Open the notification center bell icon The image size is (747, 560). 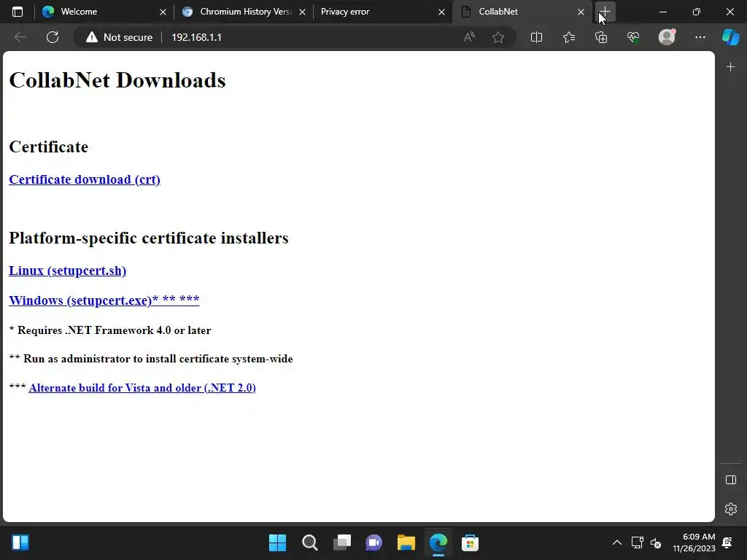click(x=727, y=542)
